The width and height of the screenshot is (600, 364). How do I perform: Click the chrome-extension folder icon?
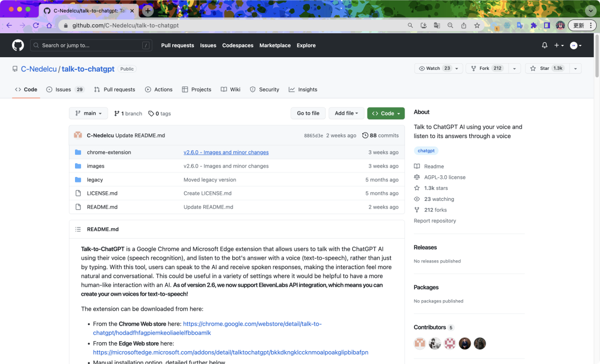(x=78, y=152)
